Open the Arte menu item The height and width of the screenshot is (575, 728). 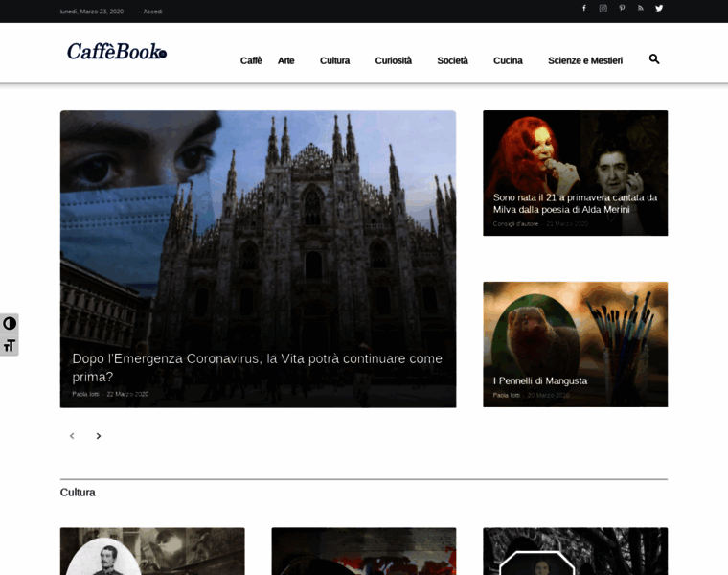click(x=286, y=60)
